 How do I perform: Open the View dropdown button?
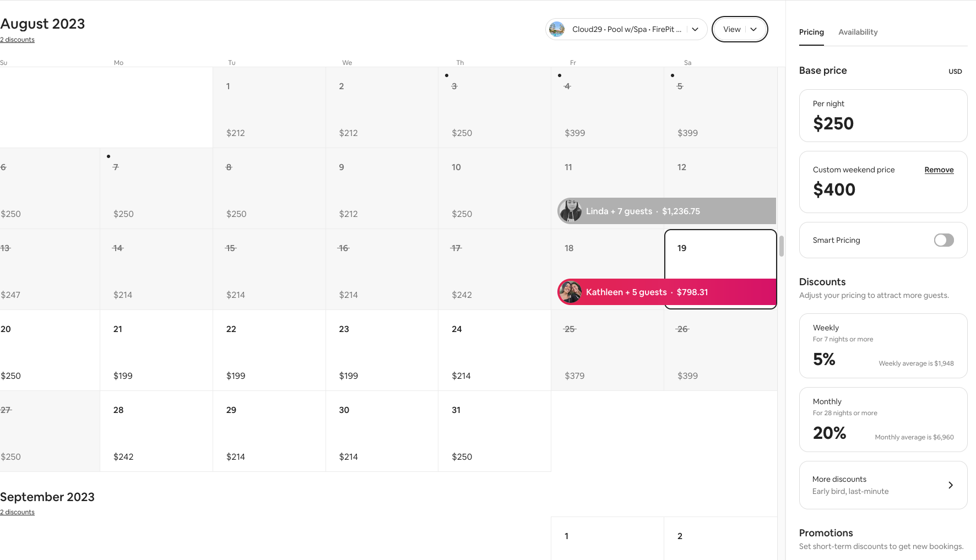pos(739,29)
